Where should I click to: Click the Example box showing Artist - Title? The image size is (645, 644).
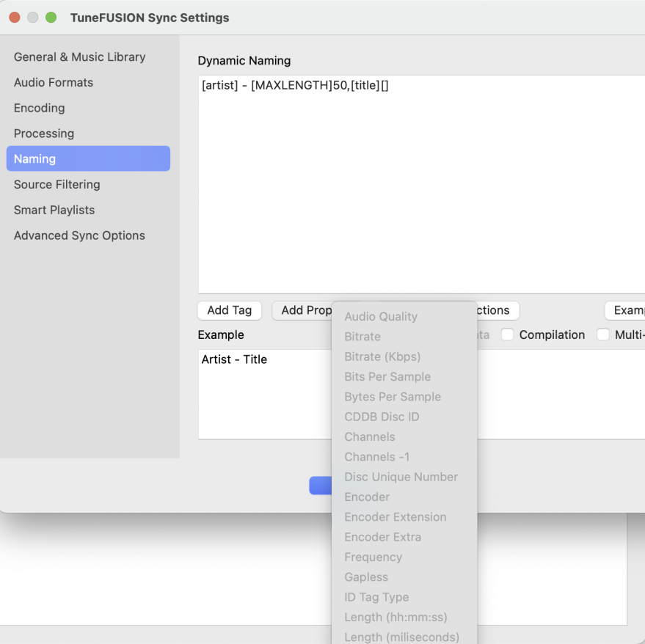[265, 395]
